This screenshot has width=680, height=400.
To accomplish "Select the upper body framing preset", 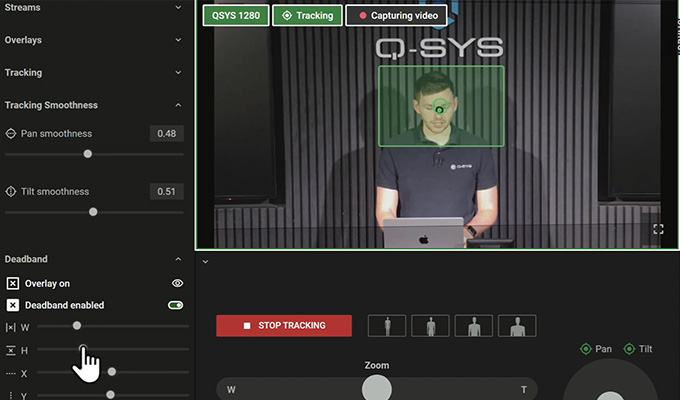I will click(x=474, y=326).
